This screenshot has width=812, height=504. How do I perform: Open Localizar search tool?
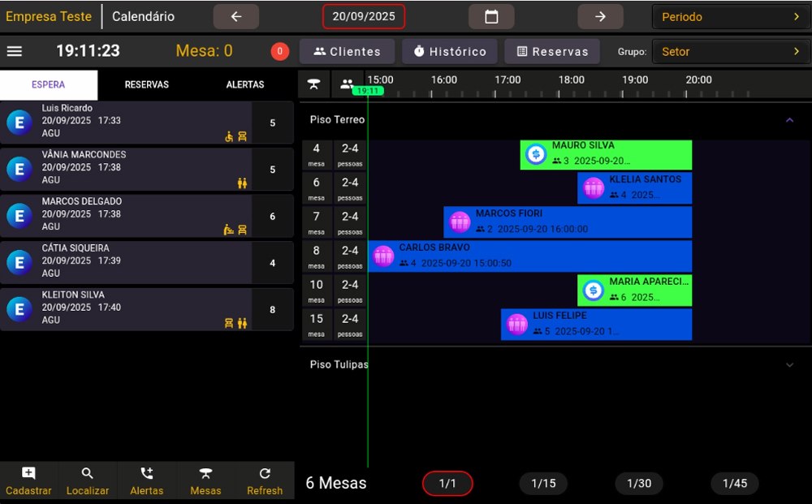click(88, 481)
